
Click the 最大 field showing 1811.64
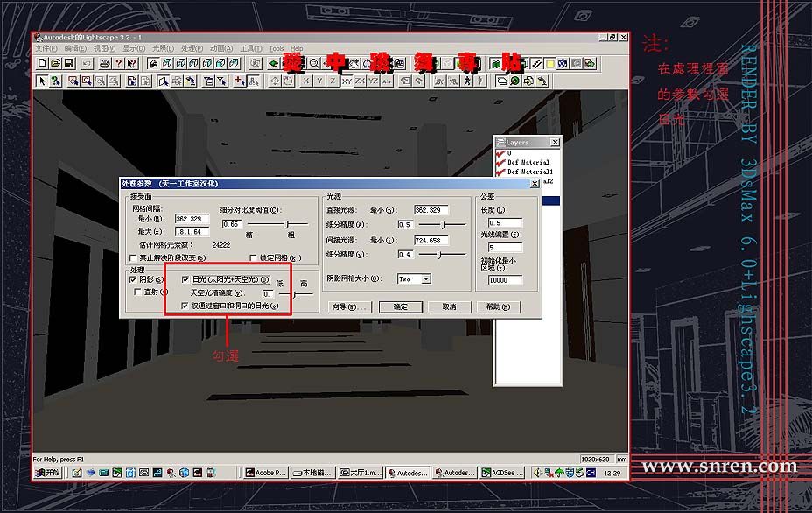point(192,232)
